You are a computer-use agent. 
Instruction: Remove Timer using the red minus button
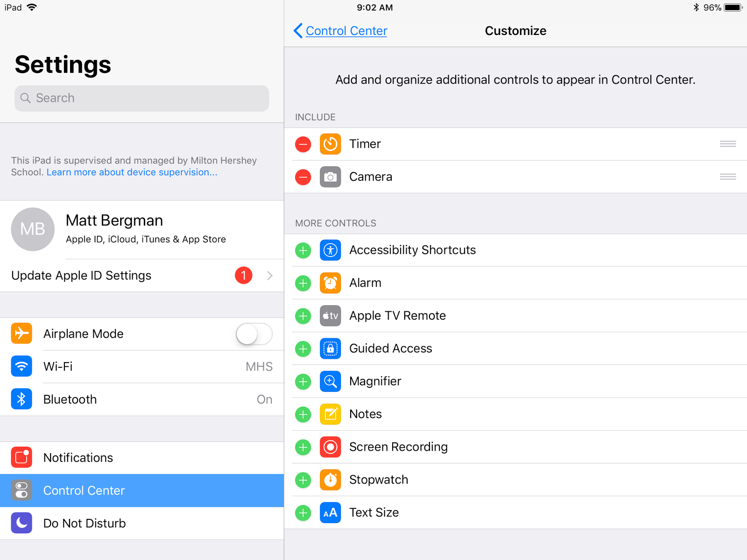pos(303,144)
